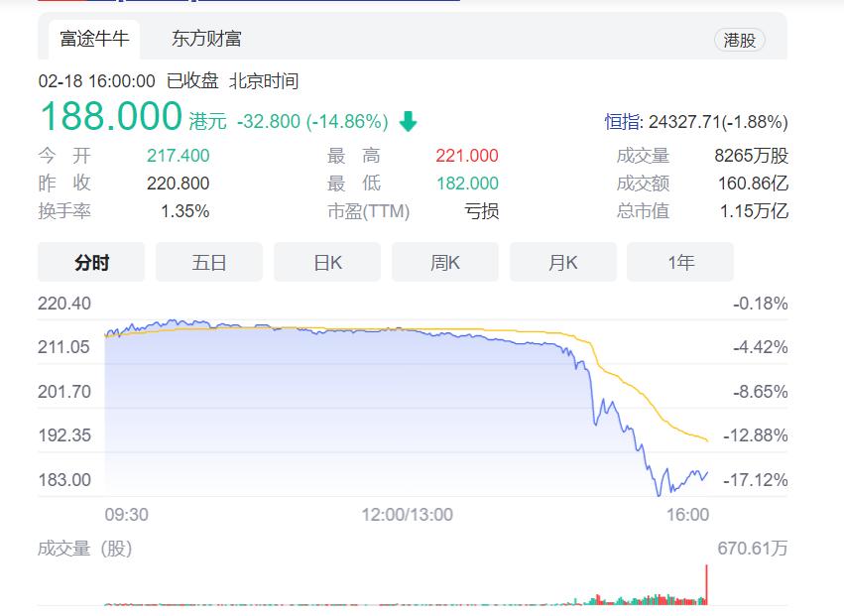Select the 日K chart view
Screen dimensions: 844x616
pyautogui.click(x=327, y=262)
